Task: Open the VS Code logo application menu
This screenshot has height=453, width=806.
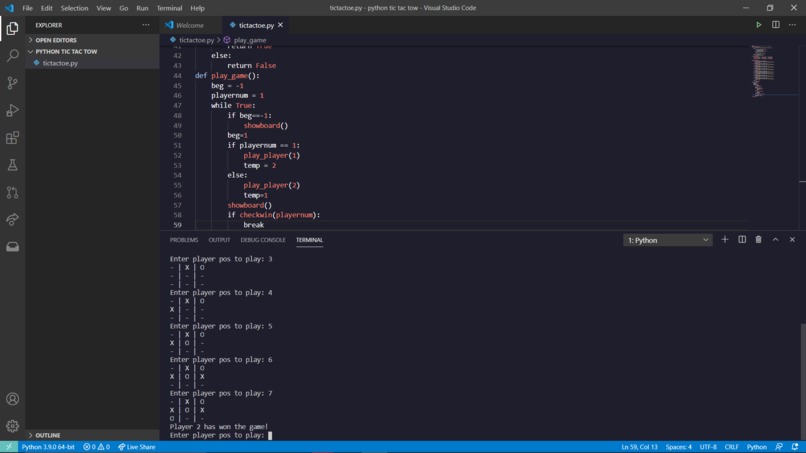Action: [x=9, y=8]
